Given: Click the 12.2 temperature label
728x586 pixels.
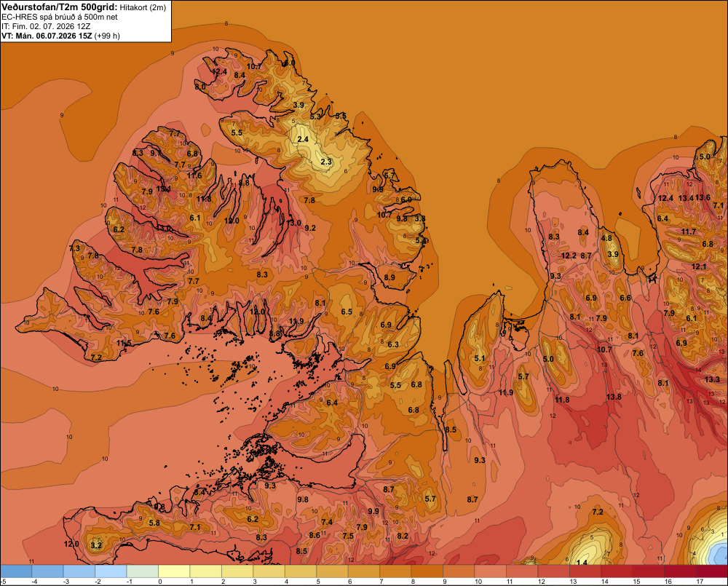Looking at the screenshot, I should [x=569, y=256].
